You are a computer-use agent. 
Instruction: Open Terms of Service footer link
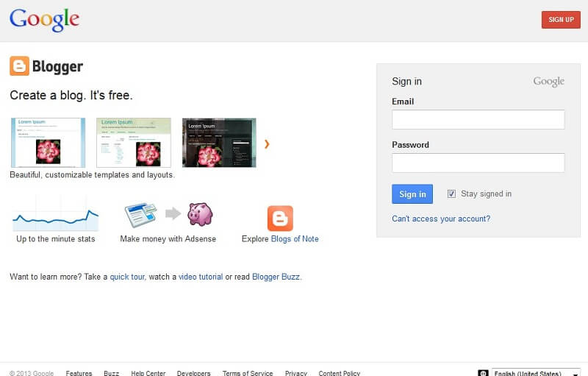pyautogui.click(x=248, y=373)
